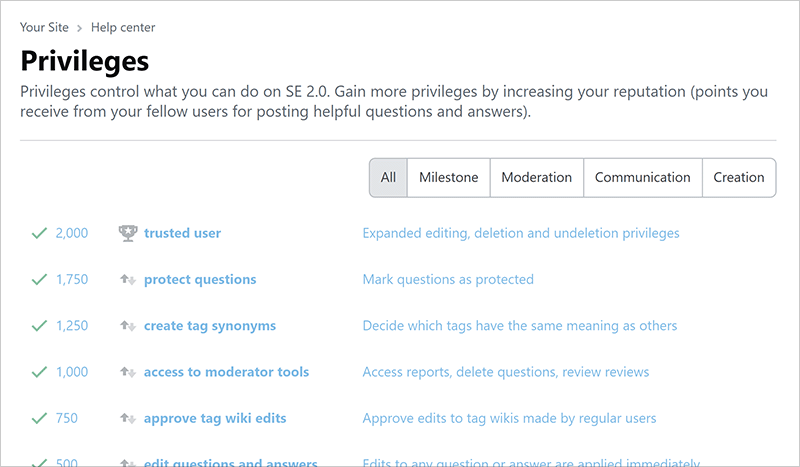Click the arrows icon beside approve tag wiki edits

pos(127,419)
